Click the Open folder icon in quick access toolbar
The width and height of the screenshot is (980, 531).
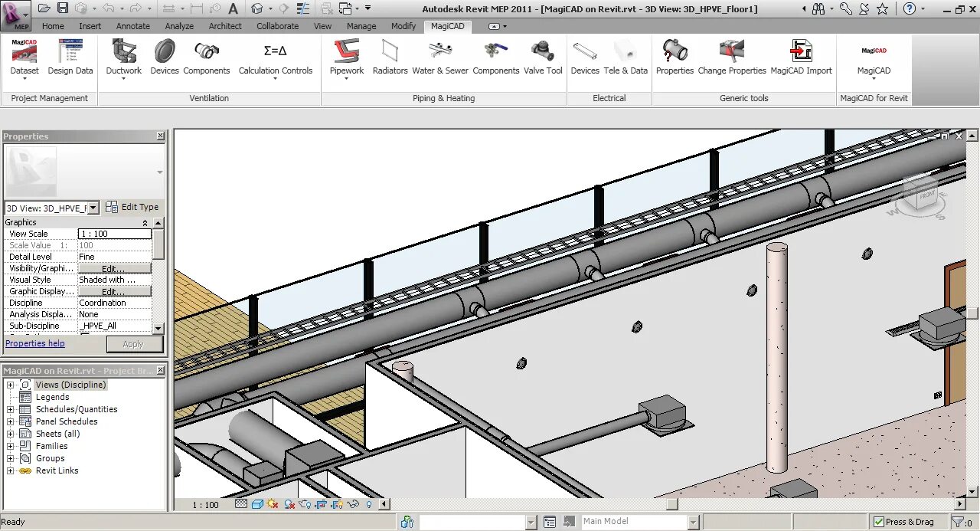tap(44, 8)
